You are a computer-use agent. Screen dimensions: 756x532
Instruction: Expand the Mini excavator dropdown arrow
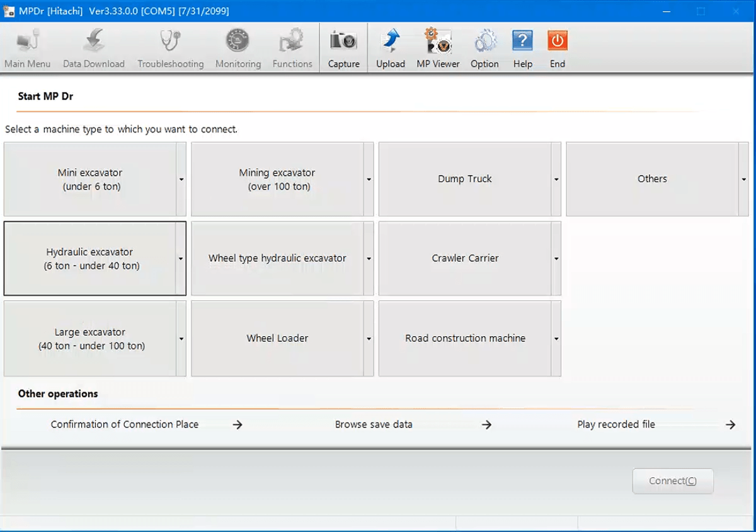pos(181,179)
